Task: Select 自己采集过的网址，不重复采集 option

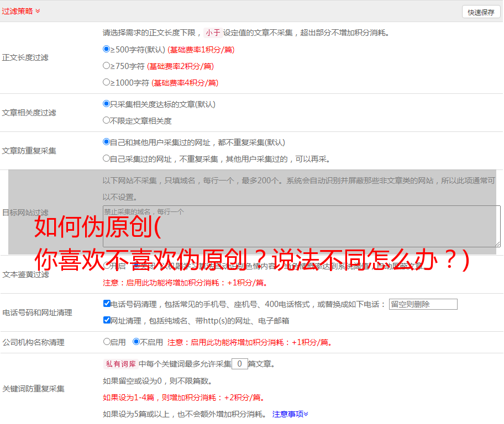Action: point(106,158)
